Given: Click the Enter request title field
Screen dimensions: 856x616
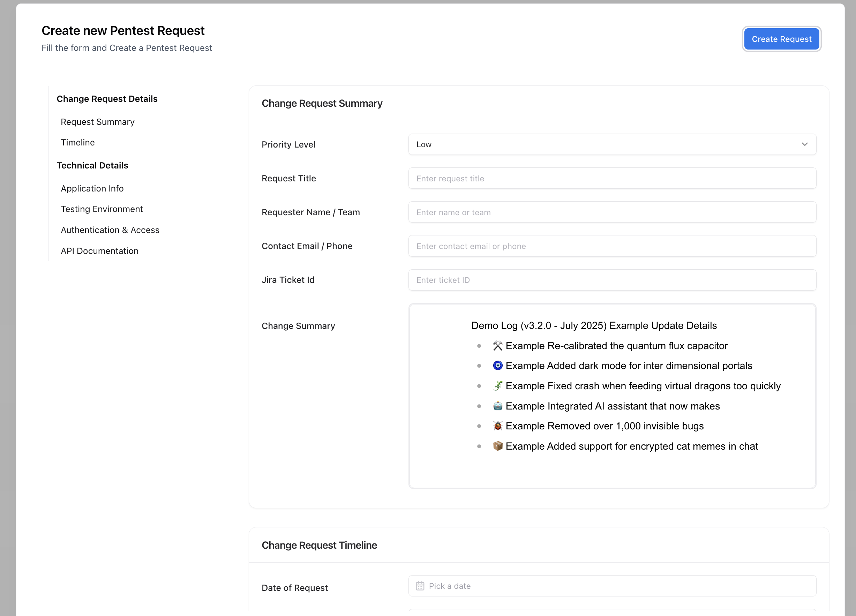Looking at the screenshot, I should click(x=612, y=178).
